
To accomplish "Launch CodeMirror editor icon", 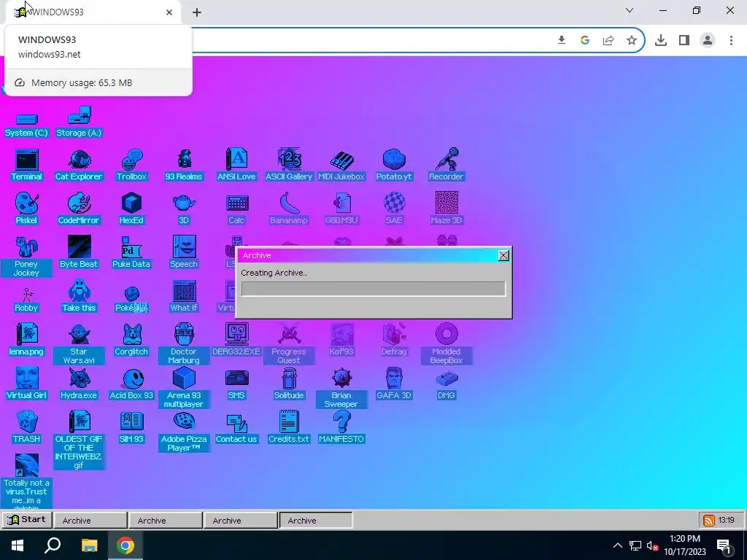I will [x=79, y=209].
